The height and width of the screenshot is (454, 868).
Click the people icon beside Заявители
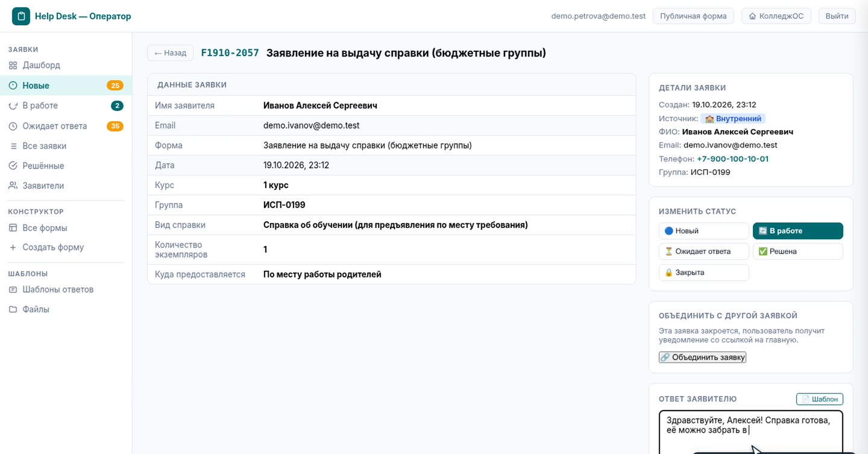point(13,186)
